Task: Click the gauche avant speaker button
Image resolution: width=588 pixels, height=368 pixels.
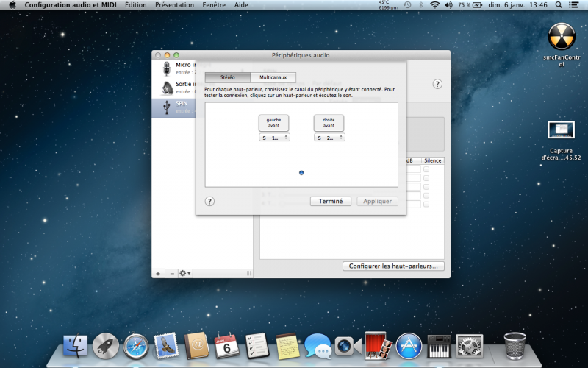Action: 273,123
